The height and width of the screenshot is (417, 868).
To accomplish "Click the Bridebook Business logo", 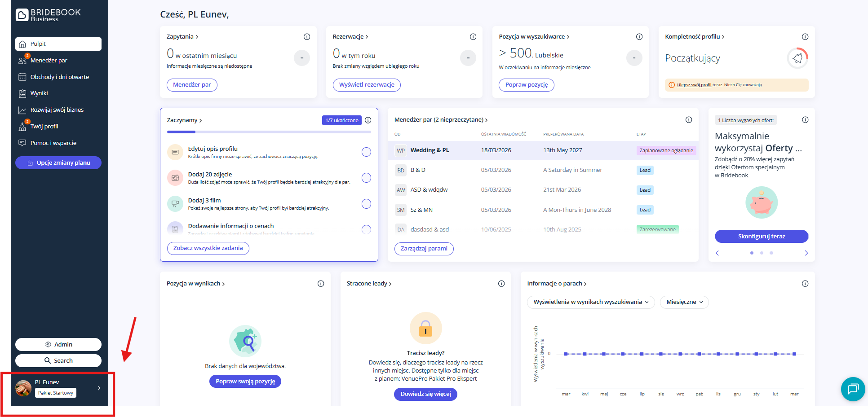I will click(48, 15).
